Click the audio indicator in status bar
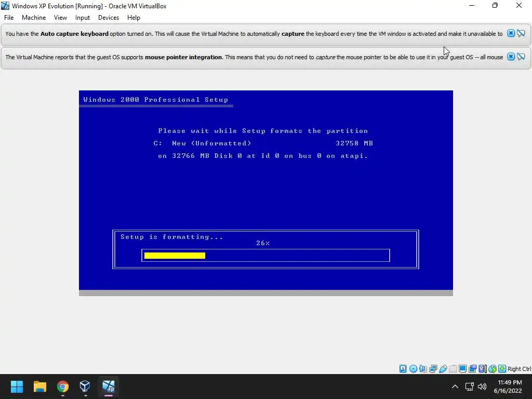The height and width of the screenshot is (399, 532). coord(423,369)
